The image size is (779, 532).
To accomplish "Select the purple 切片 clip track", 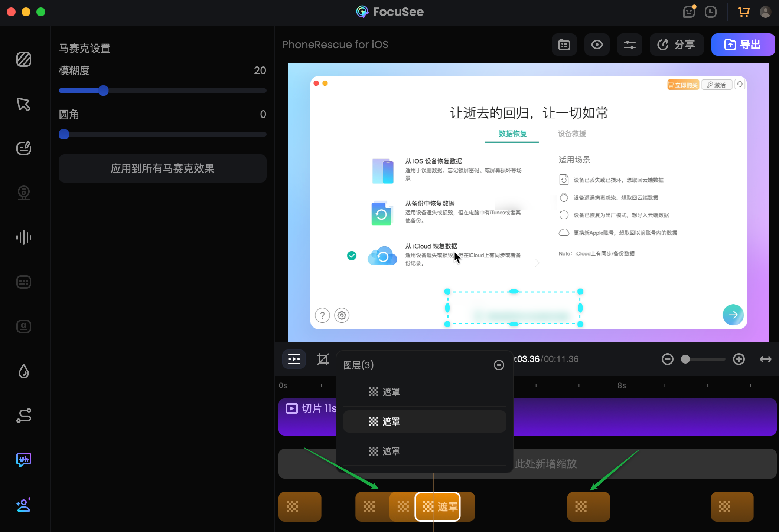I will (x=527, y=417).
